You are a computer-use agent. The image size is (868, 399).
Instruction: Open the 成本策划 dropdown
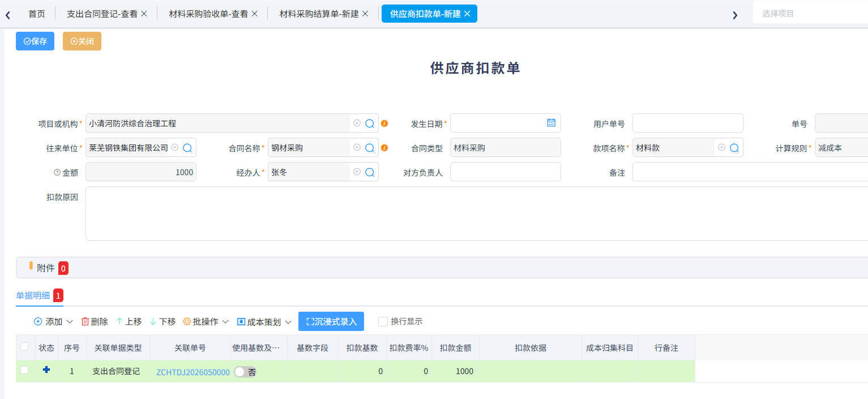point(264,321)
